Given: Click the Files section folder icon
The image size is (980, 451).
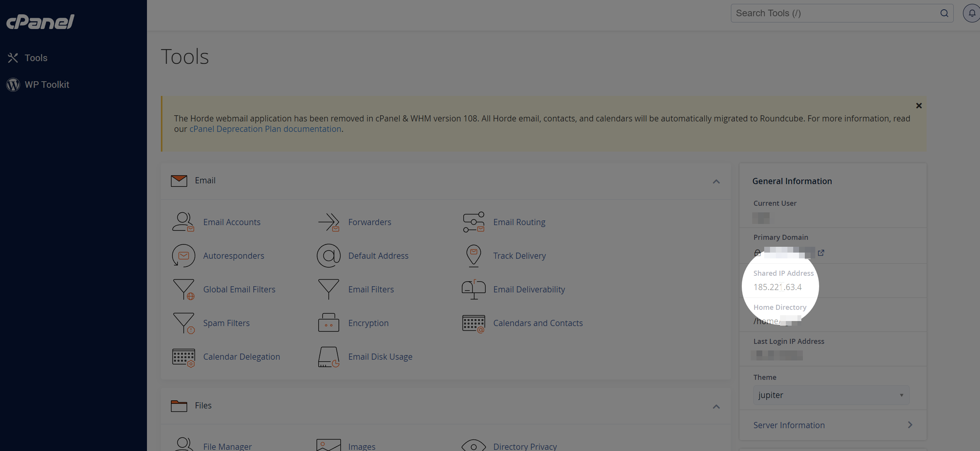Looking at the screenshot, I should click(x=179, y=406).
